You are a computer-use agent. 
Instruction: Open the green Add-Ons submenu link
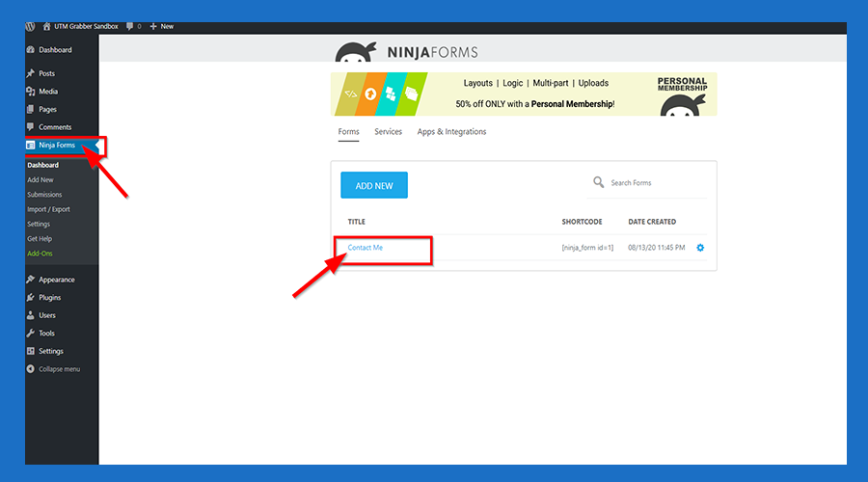pos(41,254)
